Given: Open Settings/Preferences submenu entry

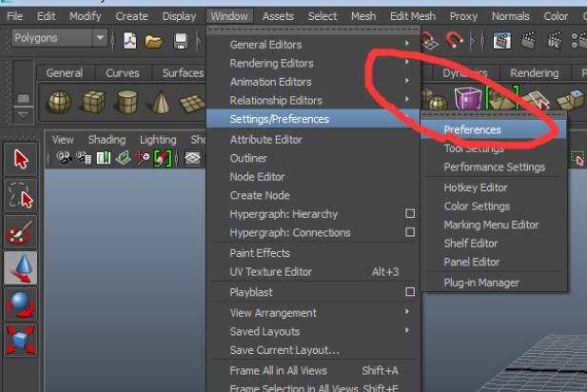Looking at the screenshot, I should [314, 119].
